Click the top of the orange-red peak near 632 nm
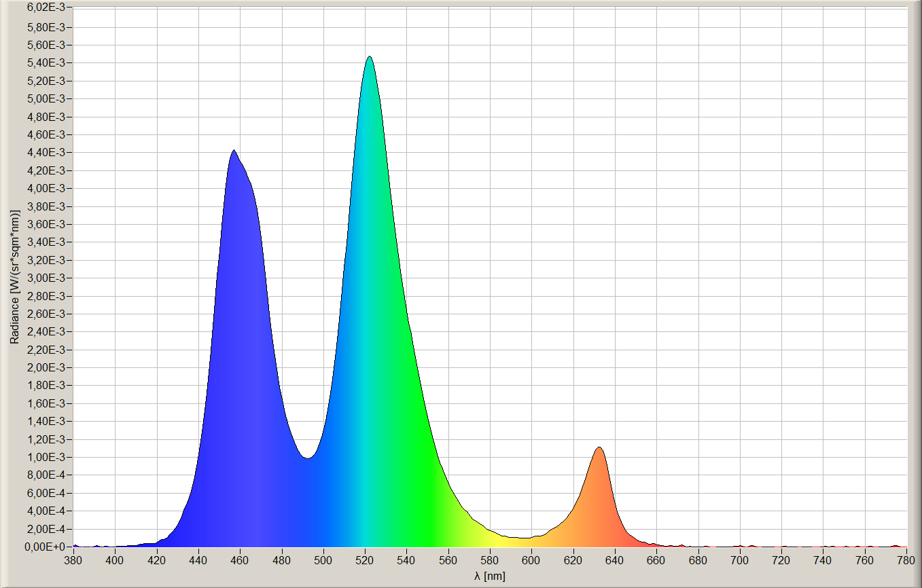The image size is (922, 588). (599, 448)
